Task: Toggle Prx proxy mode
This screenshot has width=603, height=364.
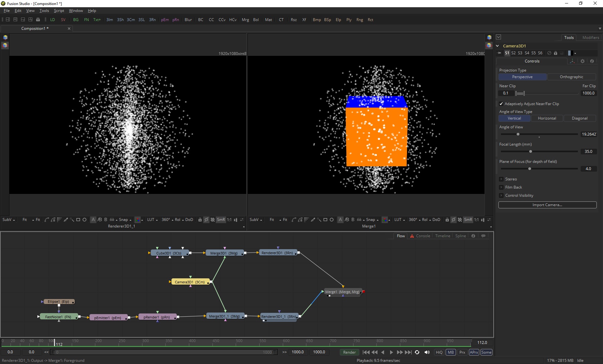Action: coord(462,352)
